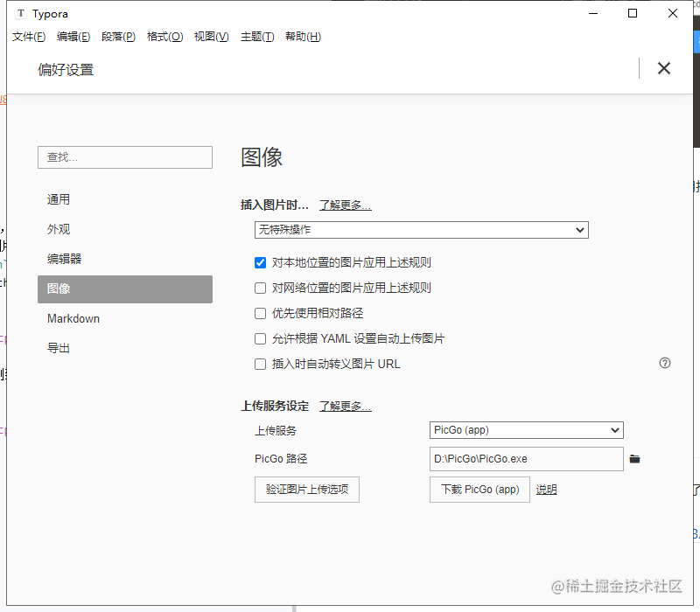Open the 说明 link

pos(546,490)
